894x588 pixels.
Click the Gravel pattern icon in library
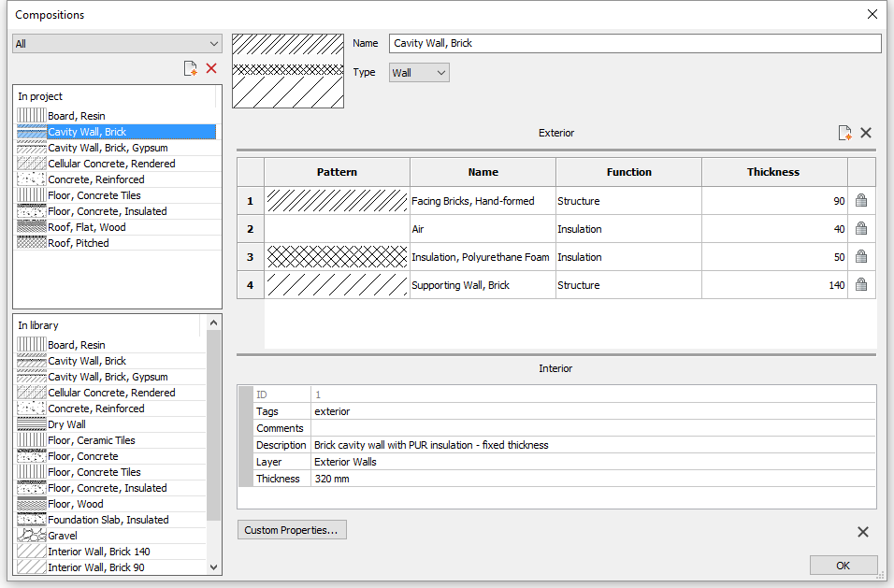click(32, 536)
